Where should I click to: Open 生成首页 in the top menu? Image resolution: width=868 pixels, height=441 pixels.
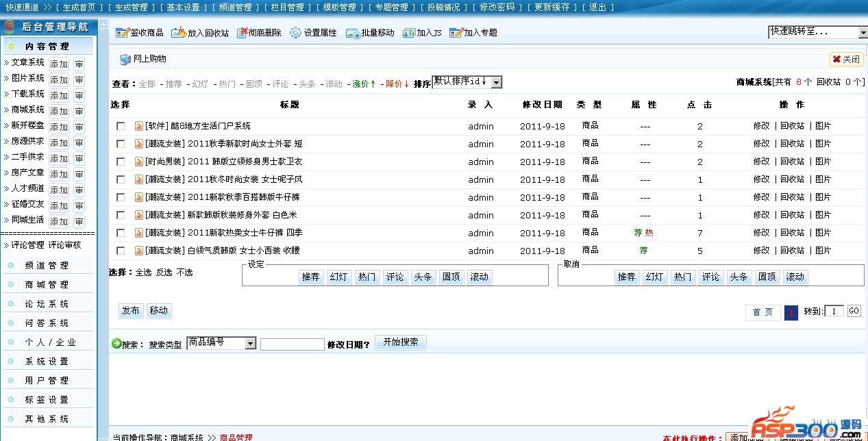pos(79,7)
